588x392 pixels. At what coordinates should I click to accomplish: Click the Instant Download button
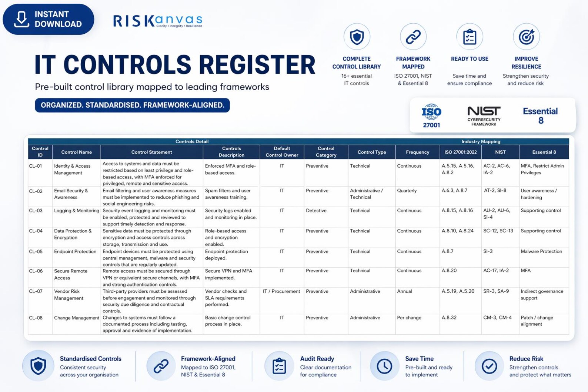(x=49, y=19)
